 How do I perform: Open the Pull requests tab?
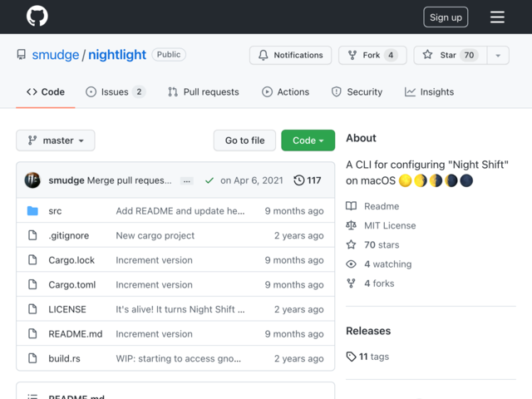[203, 92]
